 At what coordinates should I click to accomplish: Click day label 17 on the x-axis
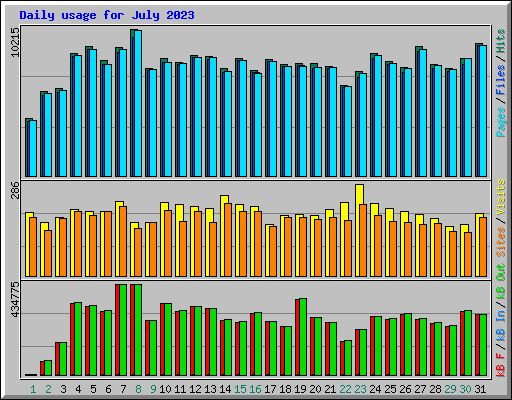click(x=270, y=389)
